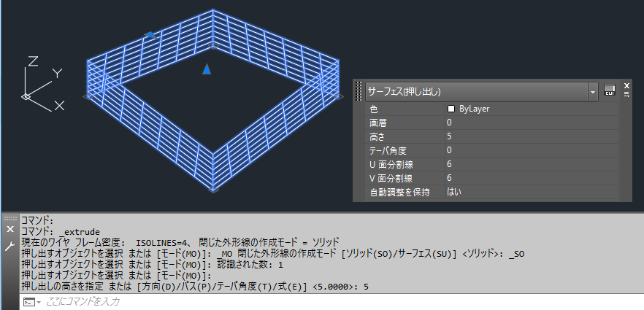The height and width of the screenshot is (310, 644).
Task: Click the 色 property label
Action: pos(373,109)
